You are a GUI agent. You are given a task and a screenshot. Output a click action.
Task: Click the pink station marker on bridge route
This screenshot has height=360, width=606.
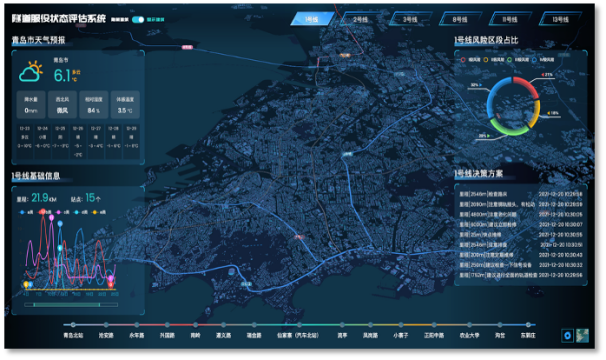pyautogui.click(x=187, y=47)
